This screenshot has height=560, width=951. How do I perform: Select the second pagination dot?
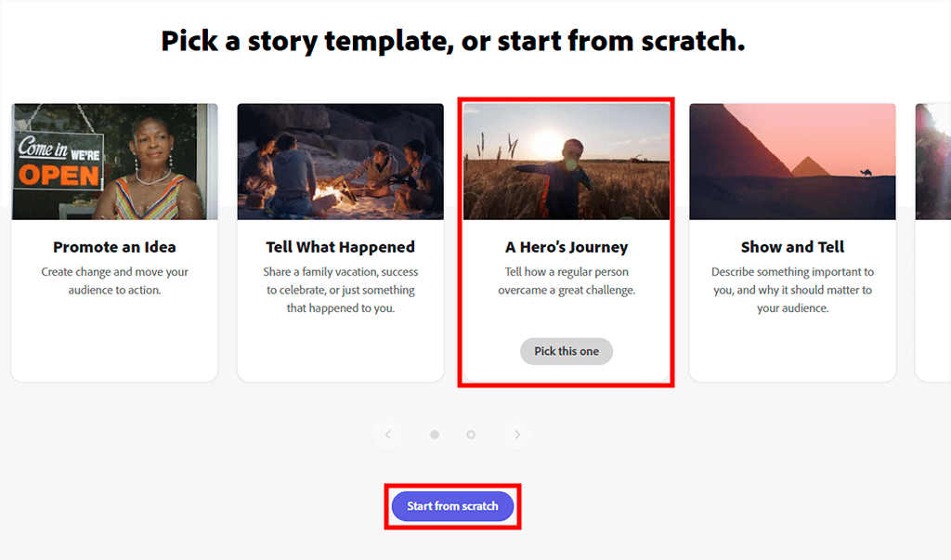pos(471,435)
